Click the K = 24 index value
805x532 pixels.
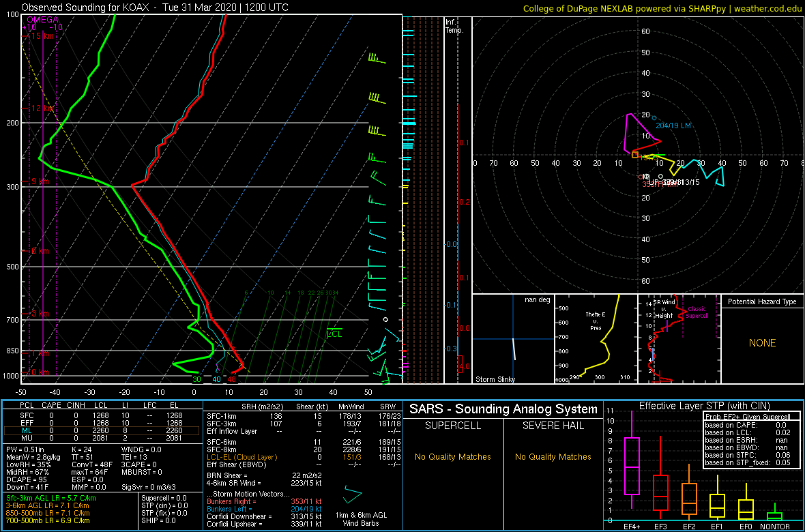[80, 449]
